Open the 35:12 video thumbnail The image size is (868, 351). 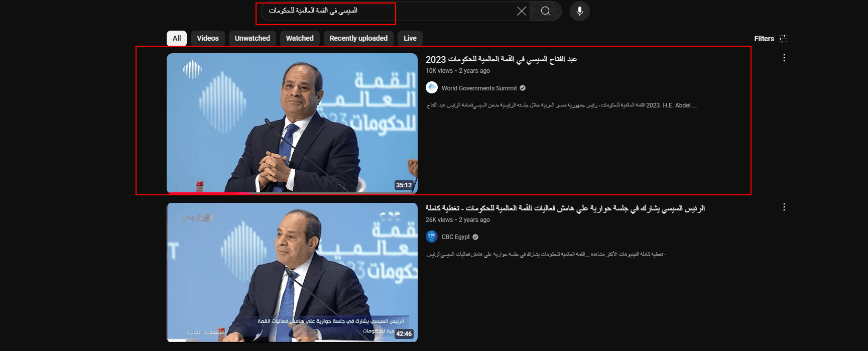292,123
